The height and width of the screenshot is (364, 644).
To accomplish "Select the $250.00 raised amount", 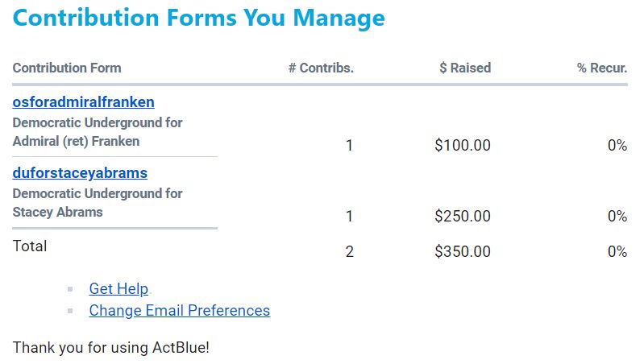I will pos(463,217).
